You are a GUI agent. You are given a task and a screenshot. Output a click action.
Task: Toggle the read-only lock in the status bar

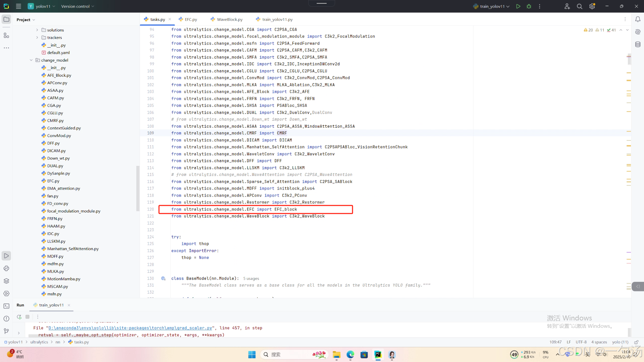tap(636, 342)
